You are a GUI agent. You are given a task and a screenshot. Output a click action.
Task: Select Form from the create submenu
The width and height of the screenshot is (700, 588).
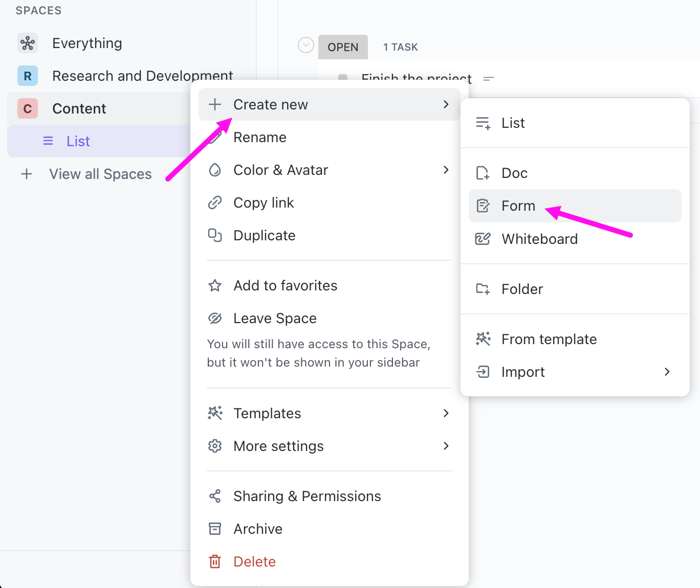click(x=518, y=206)
